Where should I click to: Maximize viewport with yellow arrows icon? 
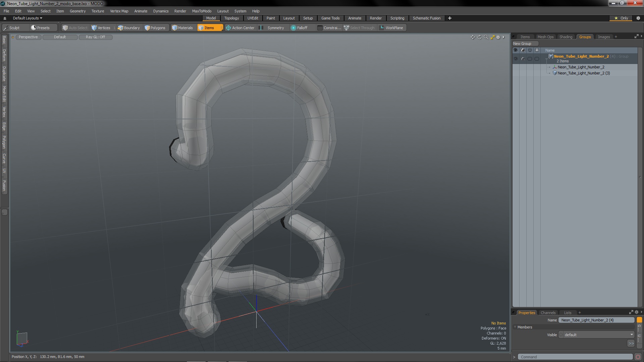point(492,37)
